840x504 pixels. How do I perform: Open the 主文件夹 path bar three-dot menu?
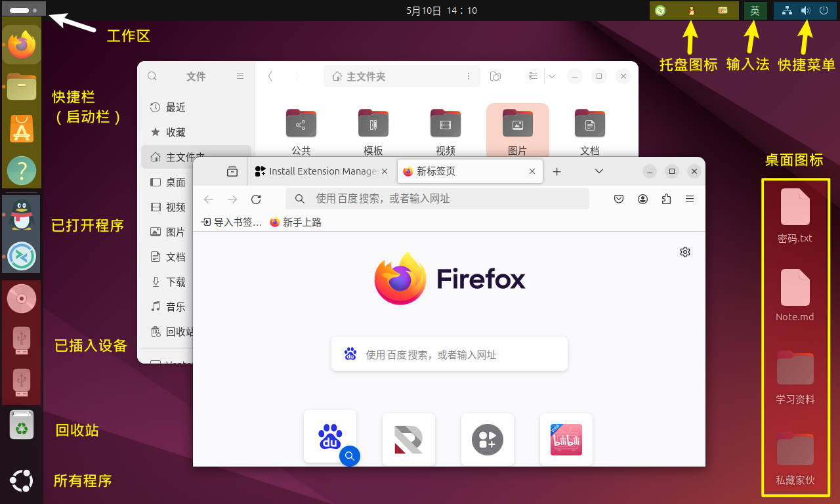point(469,76)
